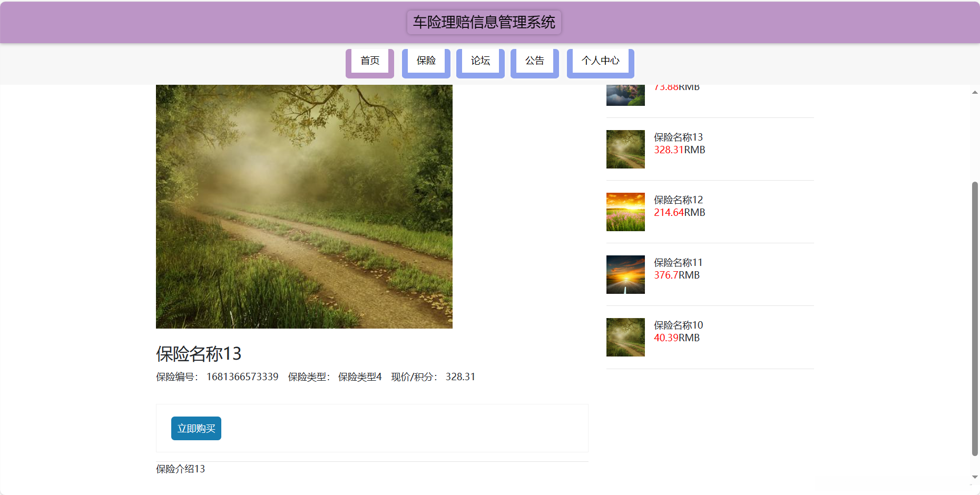Screen dimensions: 980x495
Task: Click the thumbnail beside 保险名称13
Action: [x=625, y=149]
